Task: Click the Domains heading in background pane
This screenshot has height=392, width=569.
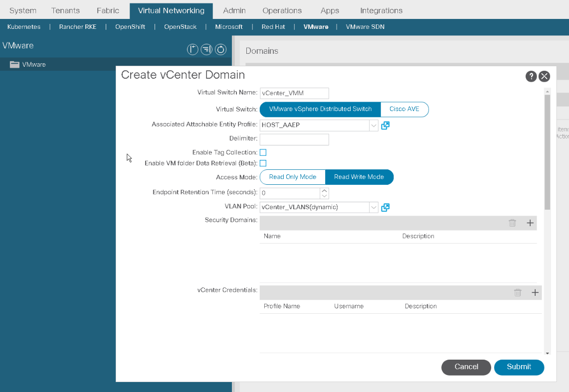Action: pos(262,51)
